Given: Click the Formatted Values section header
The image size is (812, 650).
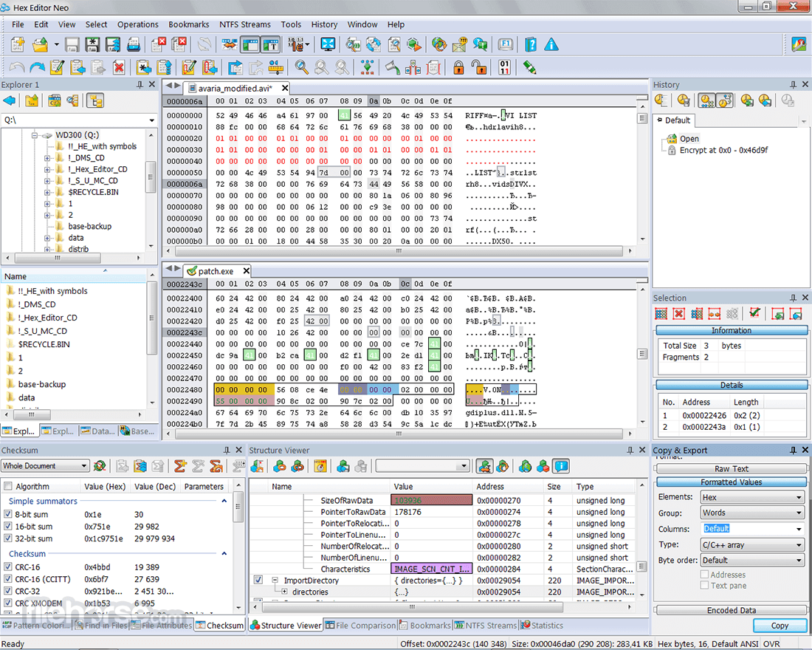Looking at the screenshot, I should click(732, 482).
